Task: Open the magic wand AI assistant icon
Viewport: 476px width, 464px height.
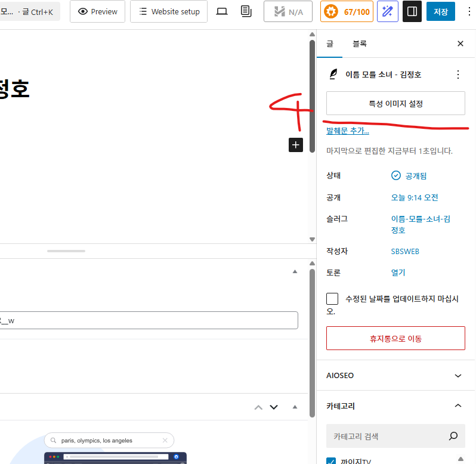Action: (388, 11)
